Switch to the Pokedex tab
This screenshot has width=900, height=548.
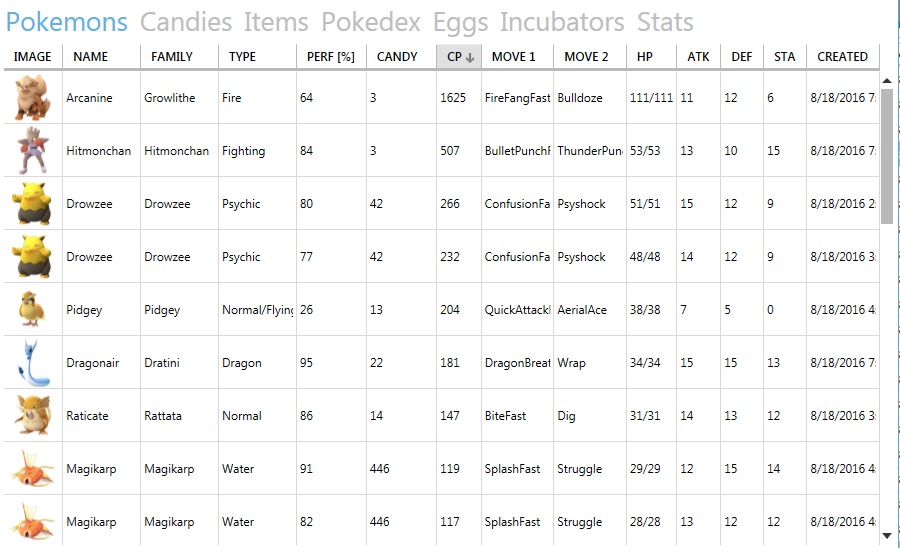(371, 22)
